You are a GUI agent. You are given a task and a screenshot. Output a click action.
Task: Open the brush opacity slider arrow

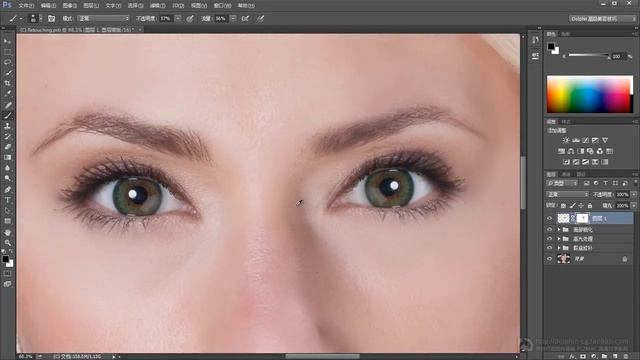178,18
